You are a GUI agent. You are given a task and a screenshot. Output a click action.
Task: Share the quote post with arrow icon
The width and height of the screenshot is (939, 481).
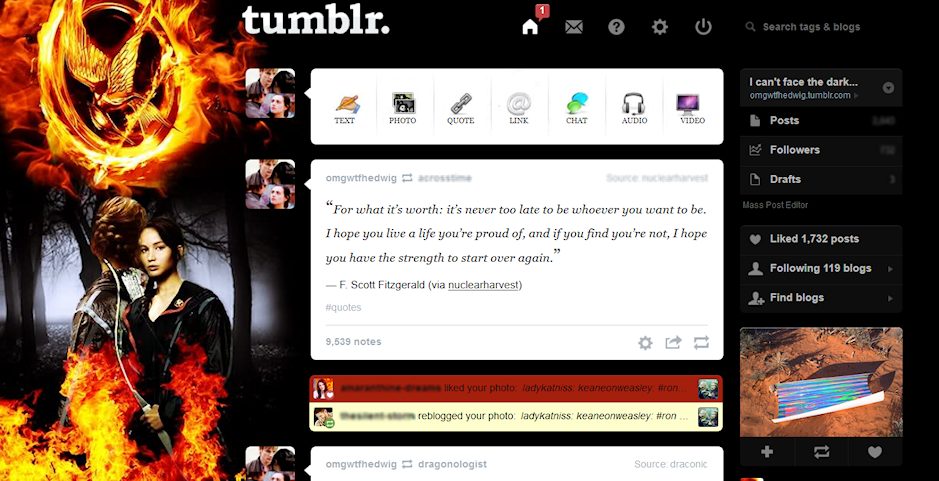click(673, 343)
